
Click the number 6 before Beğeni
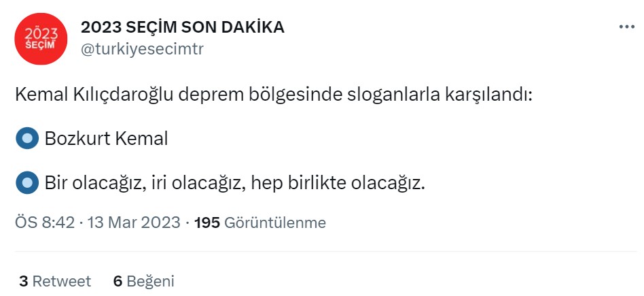tap(118, 281)
